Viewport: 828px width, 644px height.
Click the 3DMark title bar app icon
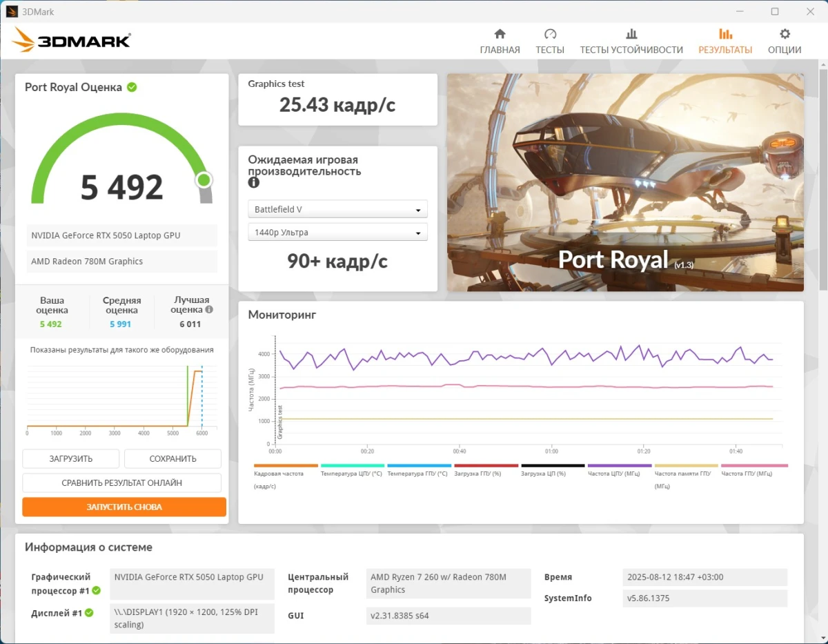coord(12,12)
